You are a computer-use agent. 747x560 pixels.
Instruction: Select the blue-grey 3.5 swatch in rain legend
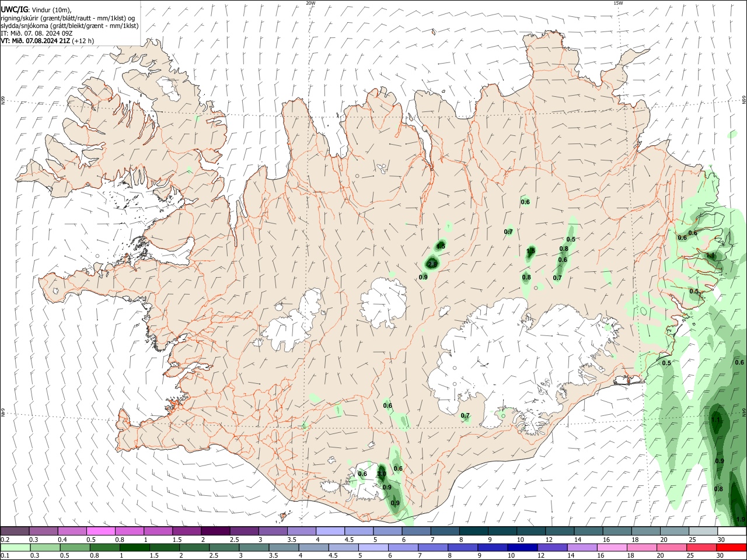pos(284,547)
